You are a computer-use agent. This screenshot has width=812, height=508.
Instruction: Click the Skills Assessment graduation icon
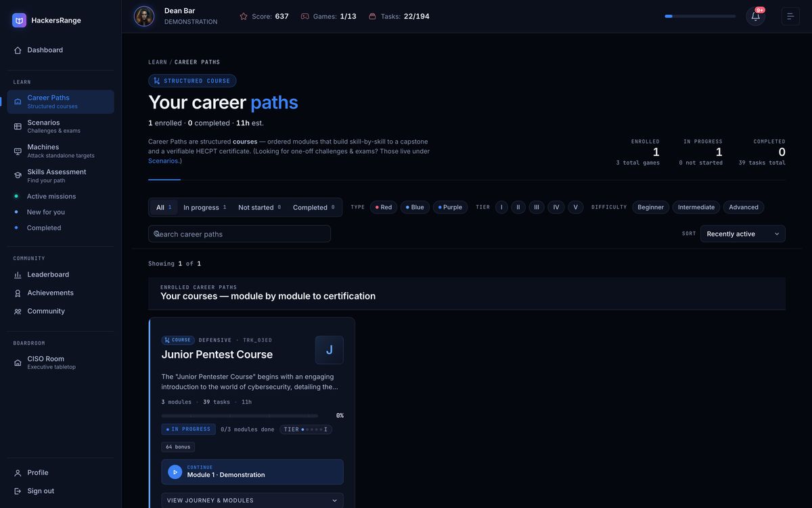[x=18, y=175]
